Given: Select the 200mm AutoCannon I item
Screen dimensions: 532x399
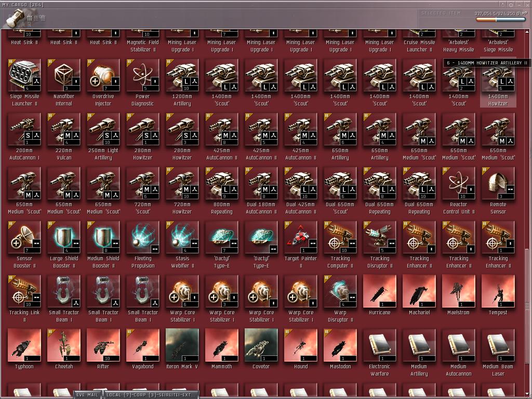Looking at the screenshot, I should tap(24, 137).
